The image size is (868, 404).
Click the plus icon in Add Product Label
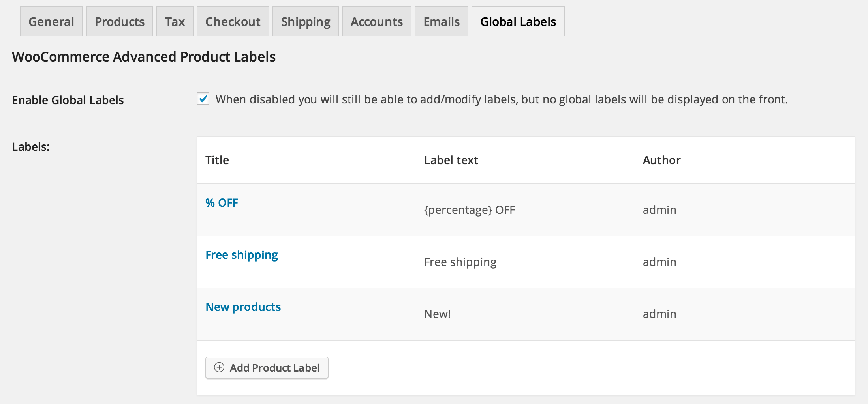(220, 367)
